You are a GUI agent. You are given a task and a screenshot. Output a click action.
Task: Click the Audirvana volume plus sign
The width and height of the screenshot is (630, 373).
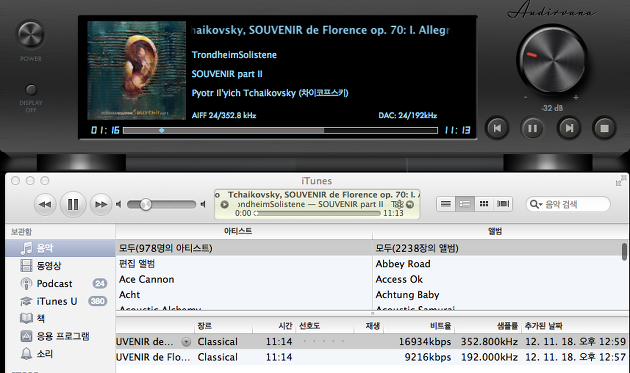tap(576, 98)
